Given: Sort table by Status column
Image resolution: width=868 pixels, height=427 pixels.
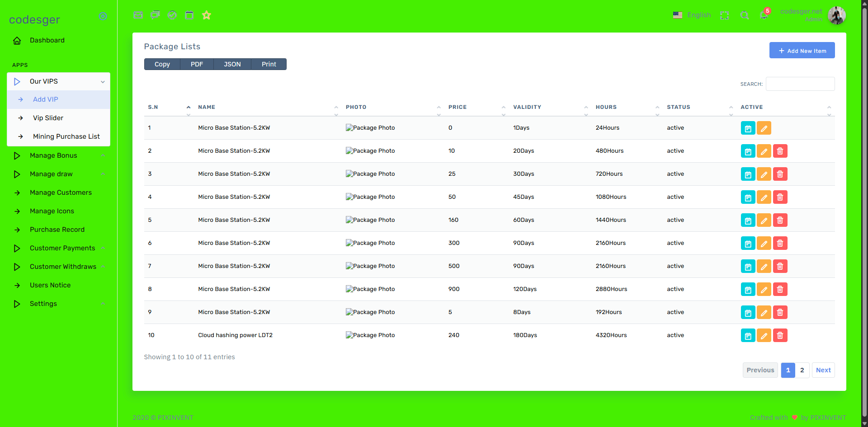Looking at the screenshot, I should [700, 108].
